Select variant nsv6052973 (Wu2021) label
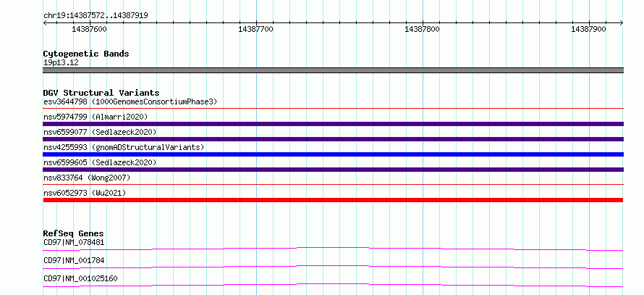644x295 pixels. [x=85, y=193]
